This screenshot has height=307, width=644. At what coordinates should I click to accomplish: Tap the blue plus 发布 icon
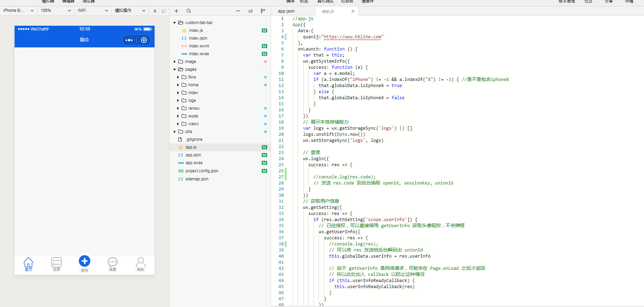tap(85, 261)
